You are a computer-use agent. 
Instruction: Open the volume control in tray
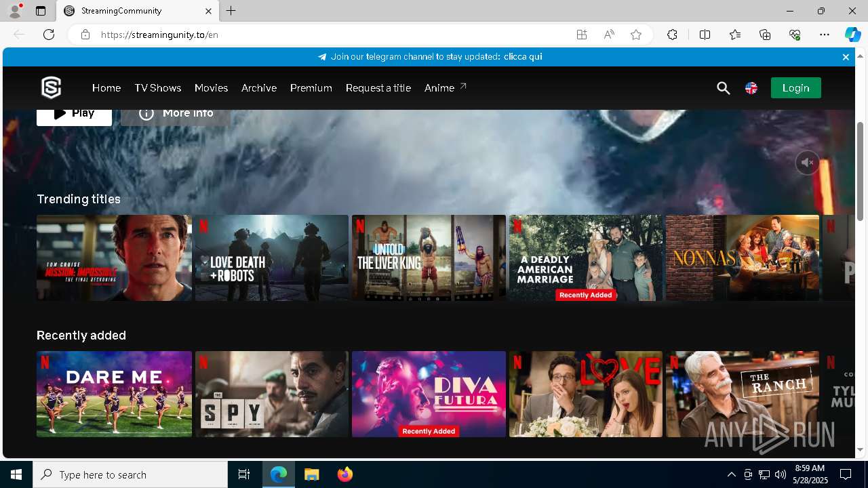[780, 474]
